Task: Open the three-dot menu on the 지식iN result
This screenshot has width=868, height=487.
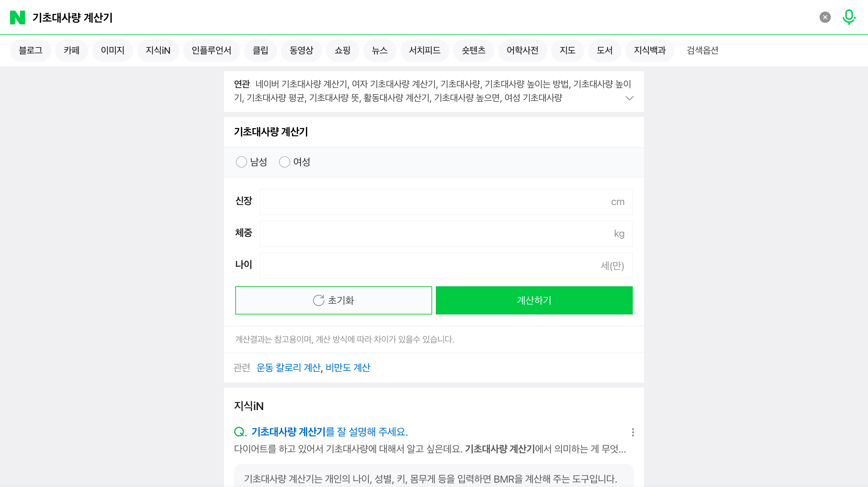Action: (x=633, y=432)
